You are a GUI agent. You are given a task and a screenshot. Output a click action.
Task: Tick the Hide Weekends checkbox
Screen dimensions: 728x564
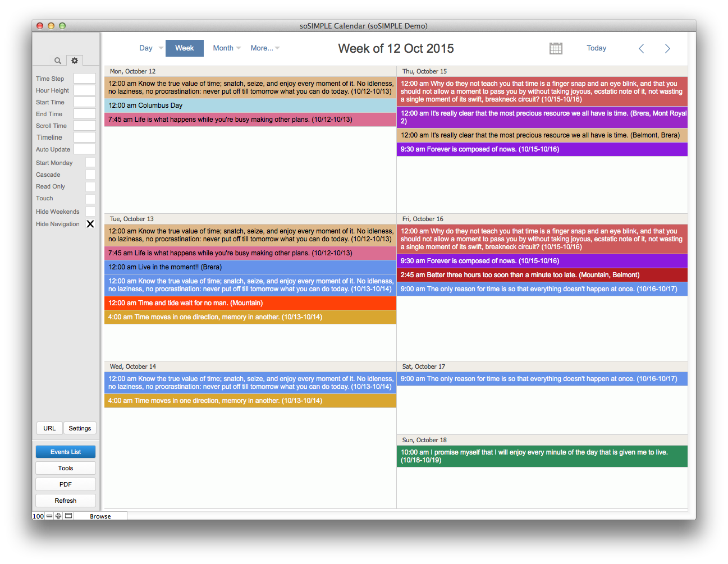[90, 212]
